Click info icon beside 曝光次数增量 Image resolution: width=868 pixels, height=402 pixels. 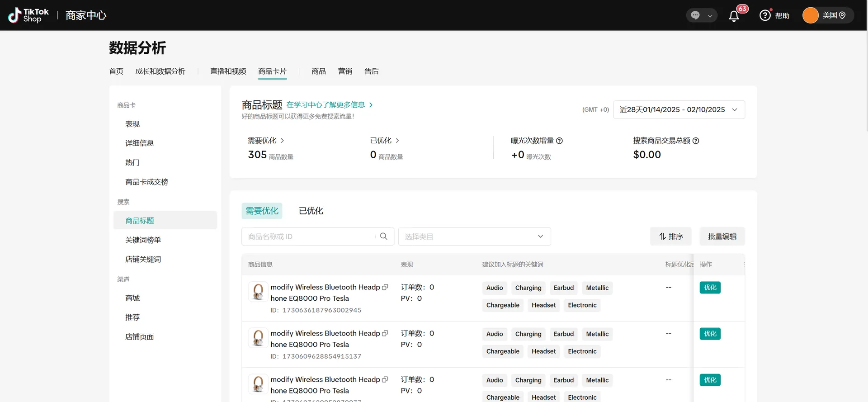point(559,141)
